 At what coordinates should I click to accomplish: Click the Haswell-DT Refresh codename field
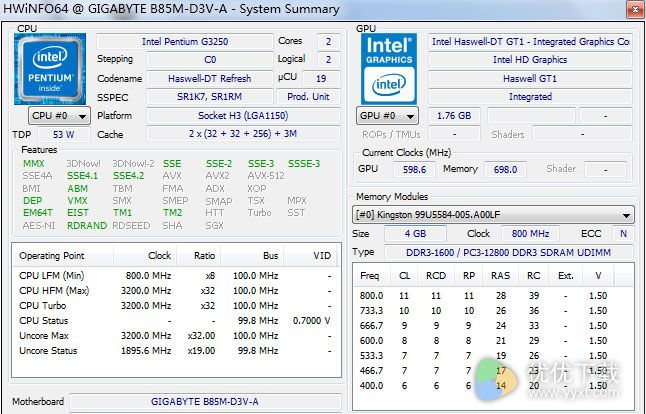[209, 78]
